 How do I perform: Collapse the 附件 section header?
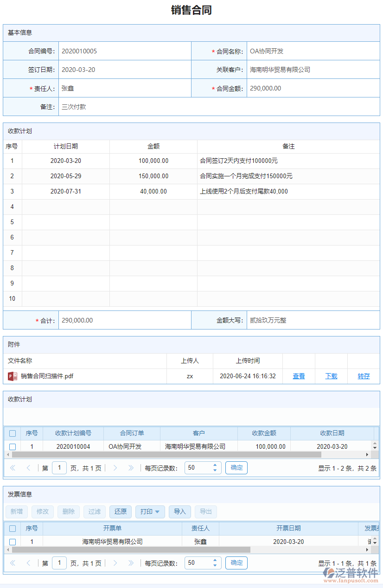click(14, 344)
